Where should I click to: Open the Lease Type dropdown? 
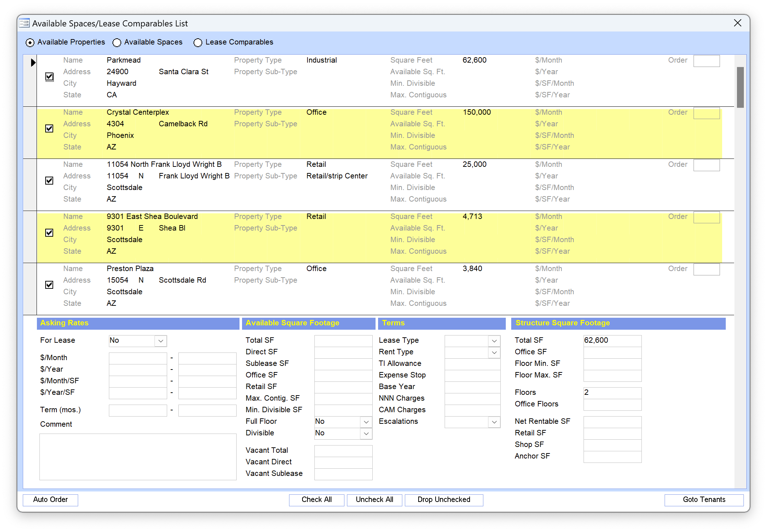494,341
